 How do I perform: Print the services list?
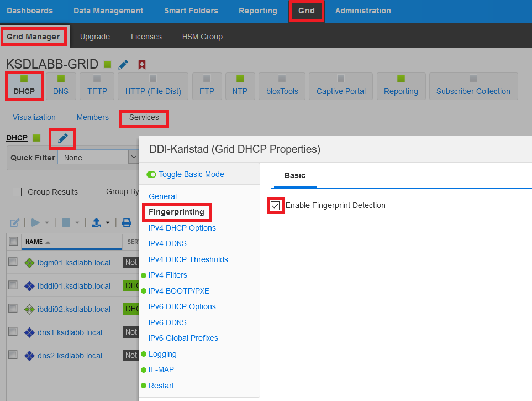[x=127, y=222]
